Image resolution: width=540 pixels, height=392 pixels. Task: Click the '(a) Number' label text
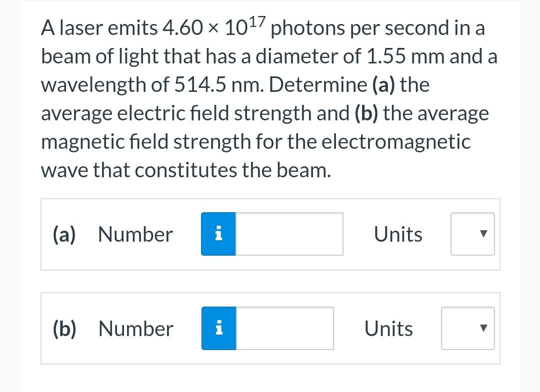pyautogui.click(x=112, y=234)
